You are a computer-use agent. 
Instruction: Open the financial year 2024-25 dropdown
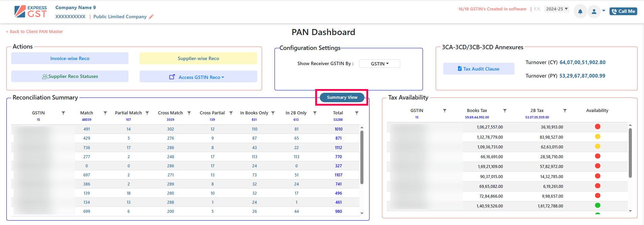tap(556, 9)
